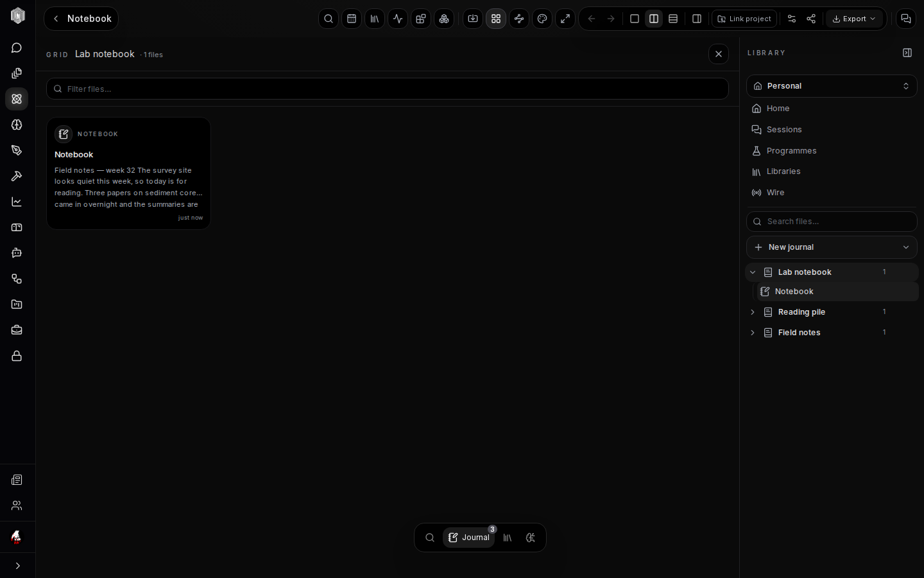The height and width of the screenshot is (578, 924).
Task: Open the Export dropdown
Action: (x=854, y=19)
